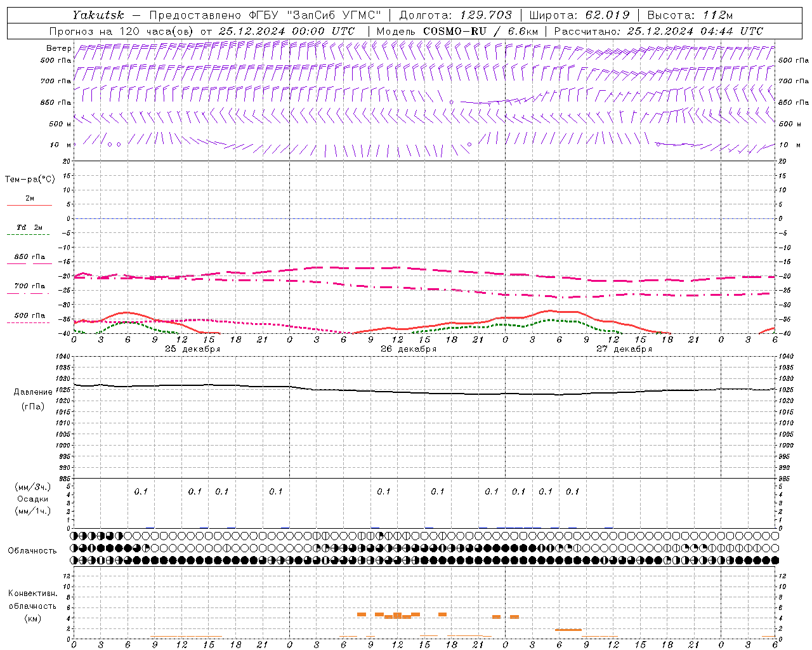
Task: Click the "Конвективн." convective cloud label
Action: tap(32, 594)
